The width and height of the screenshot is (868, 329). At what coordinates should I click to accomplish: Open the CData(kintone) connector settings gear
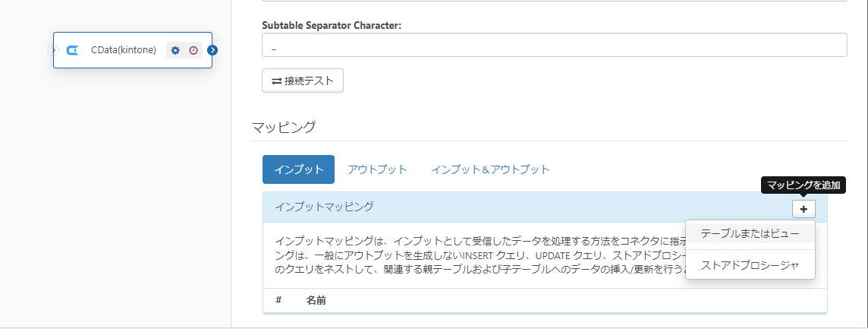(x=175, y=50)
